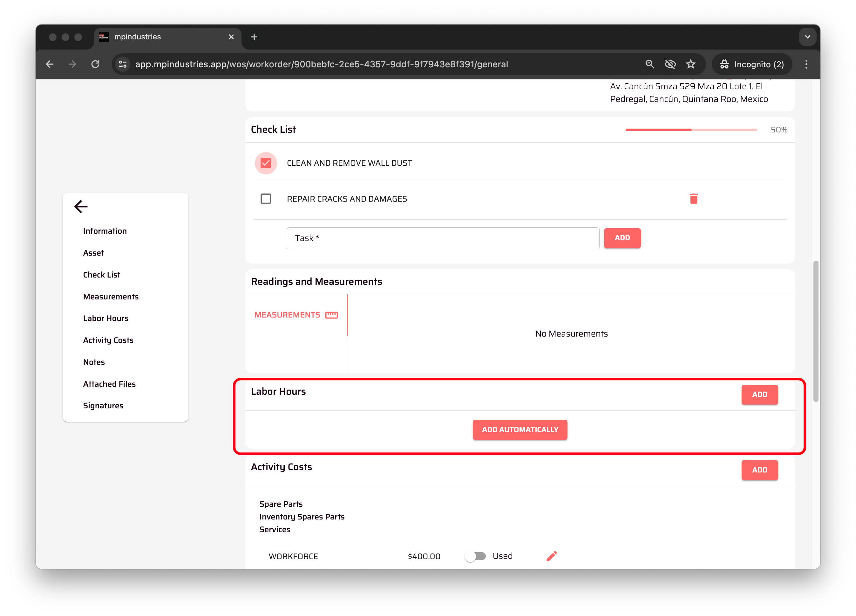Select Signatures in the sidebar menu
Viewport: 856px width, 616px height.
103,405
